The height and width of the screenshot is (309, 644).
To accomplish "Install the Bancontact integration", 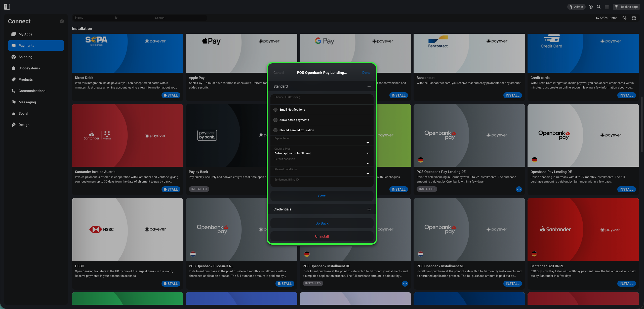I will [512, 95].
